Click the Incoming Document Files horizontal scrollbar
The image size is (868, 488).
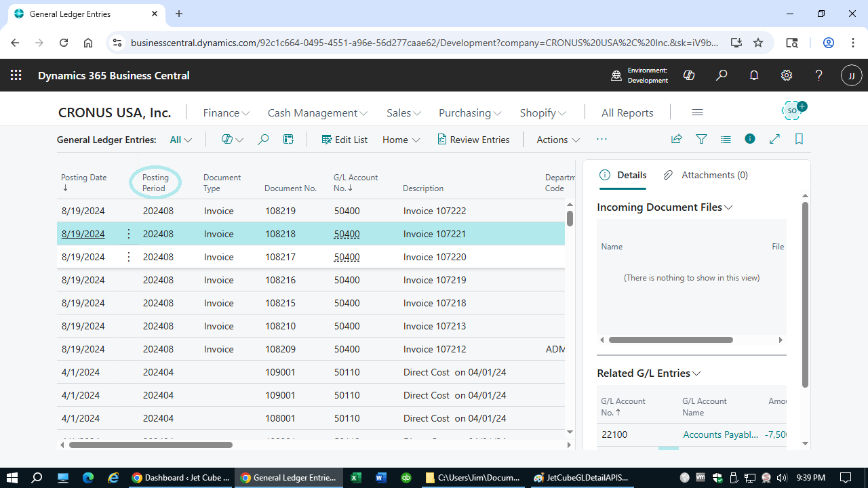click(x=671, y=340)
